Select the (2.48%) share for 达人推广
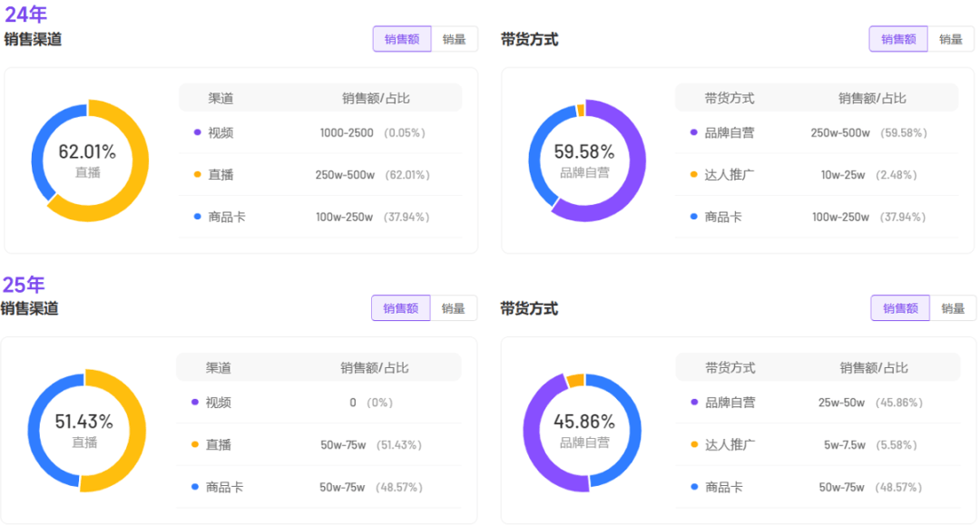The image size is (980, 525). (x=897, y=175)
